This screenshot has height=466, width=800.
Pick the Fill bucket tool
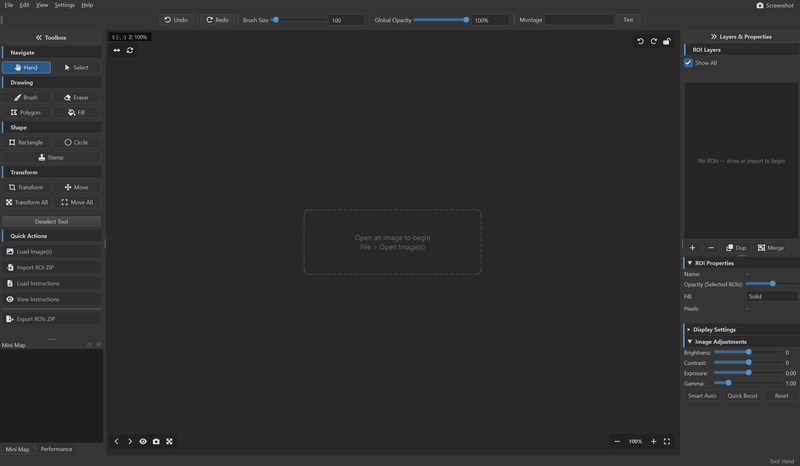click(x=76, y=113)
